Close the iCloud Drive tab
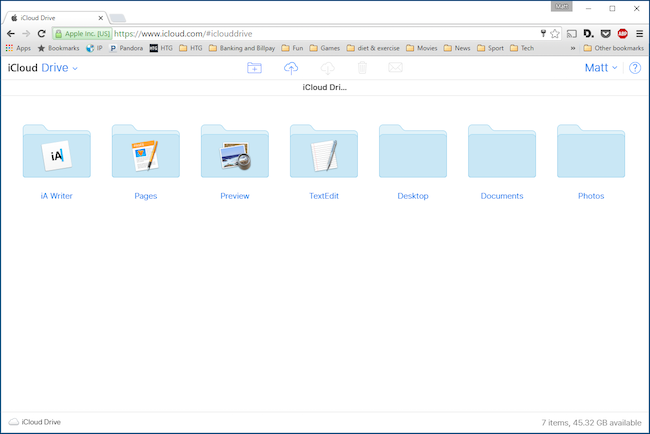This screenshot has width=650, height=434. tap(101, 18)
